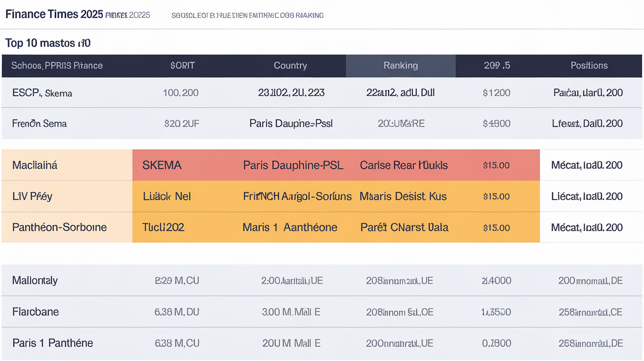Click the 'Country' column header
644x361 pixels.
click(290, 65)
